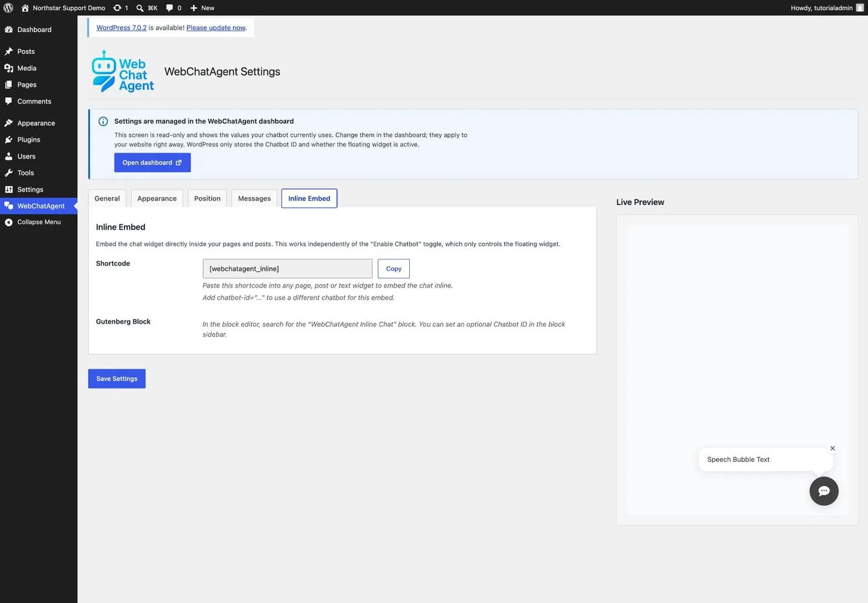The image size is (868, 603).
Task: Click the Open dashboard button
Action: point(153,163)
